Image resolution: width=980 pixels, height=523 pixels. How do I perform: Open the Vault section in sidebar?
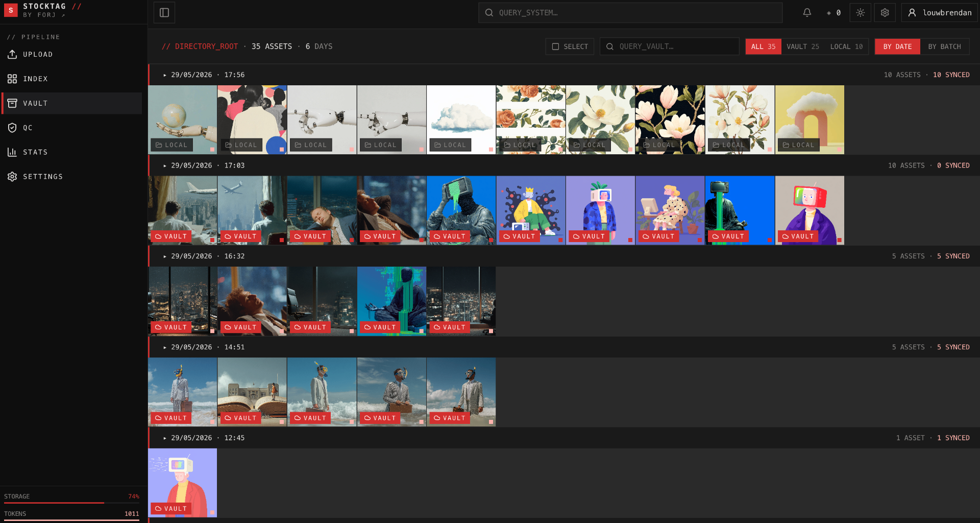[71, 103]
